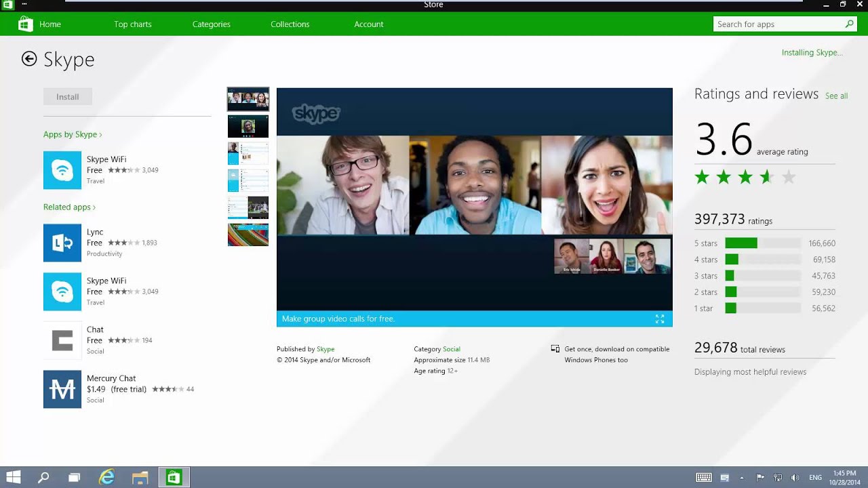868x488 pixels.
Task: Click the Store app icon in title bar
Action: [x=7, y=5]
